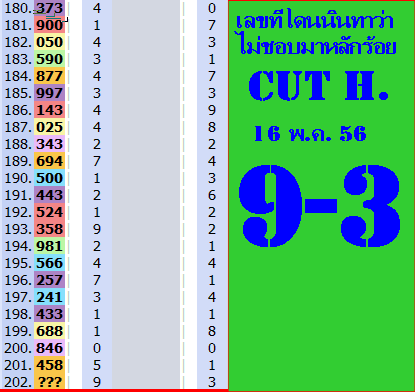This screenshot has height=392, width=415.
Task: Select the 8 in row 199's last column
Action: pyautogui.click(x=212, y=331)
